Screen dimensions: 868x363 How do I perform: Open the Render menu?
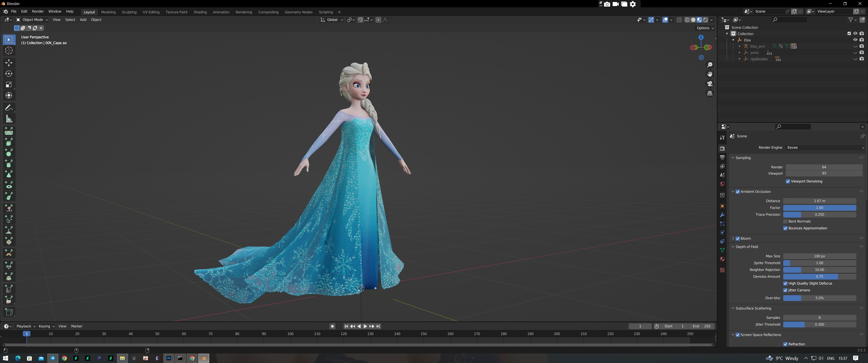pos(38,11)
